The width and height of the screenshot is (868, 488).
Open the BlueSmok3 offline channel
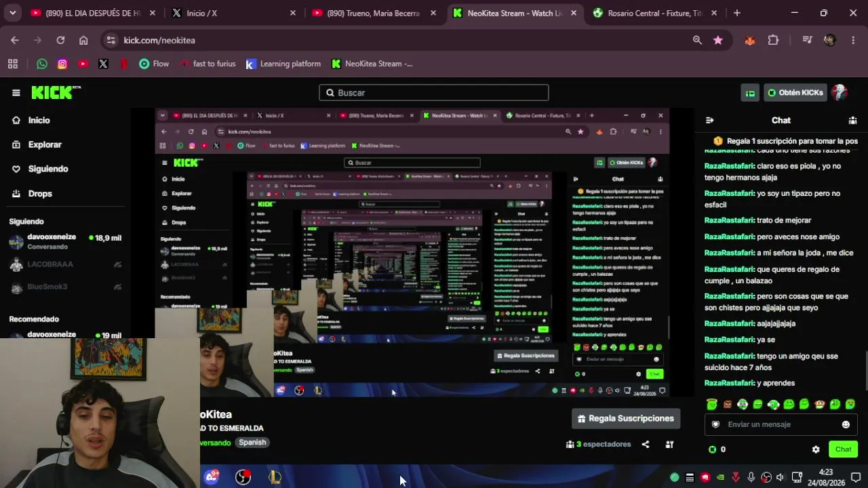[65, 287]
